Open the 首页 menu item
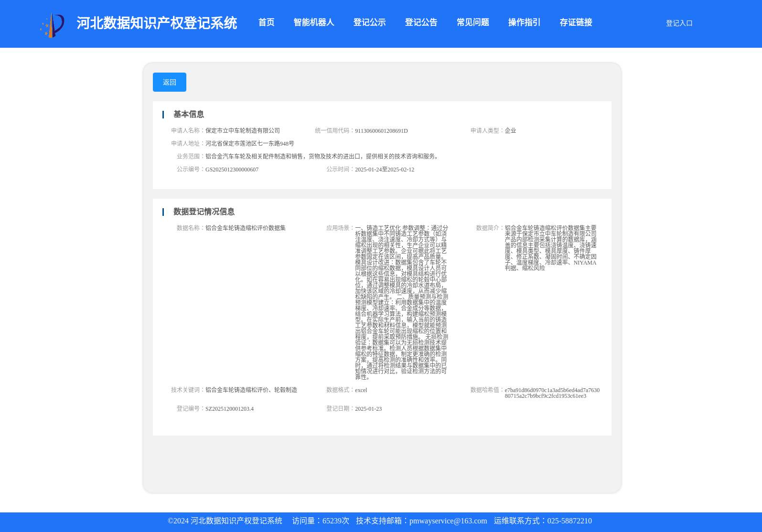 (266, 22)
